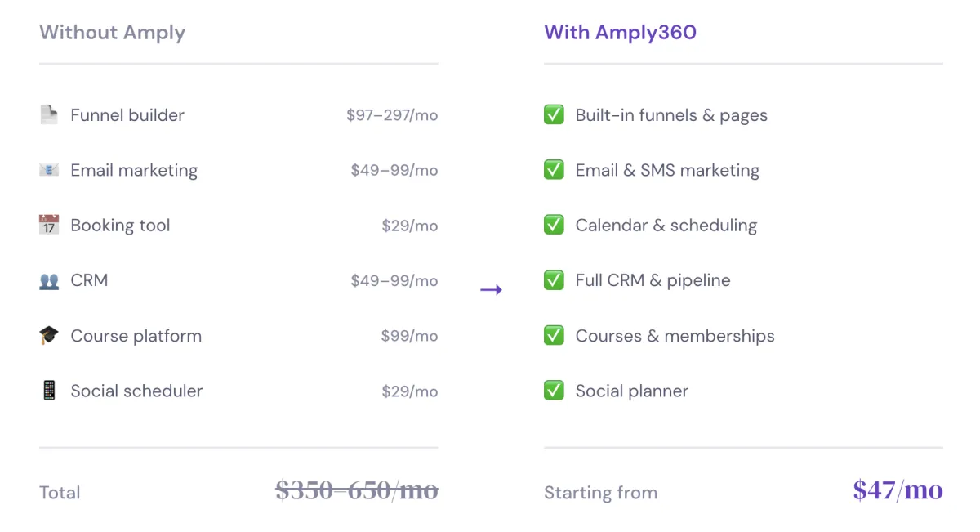Click the $97–297/mo funnel builder price

[392, 115]
